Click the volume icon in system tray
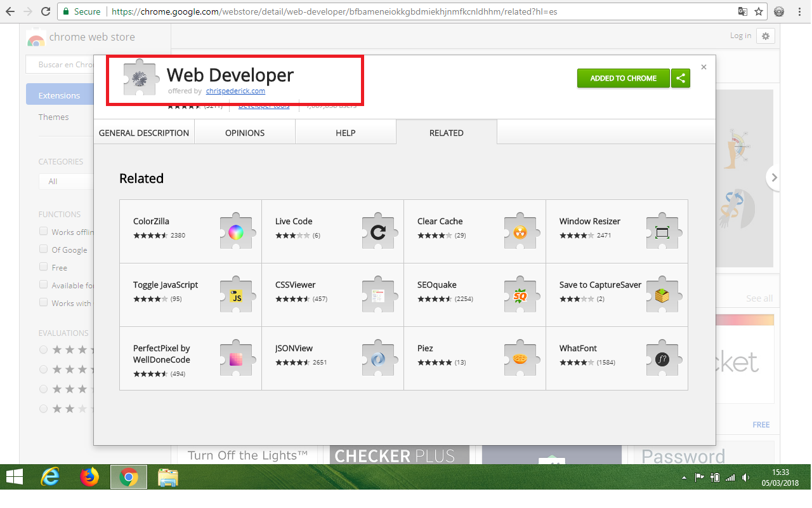 tap(745, 478)
